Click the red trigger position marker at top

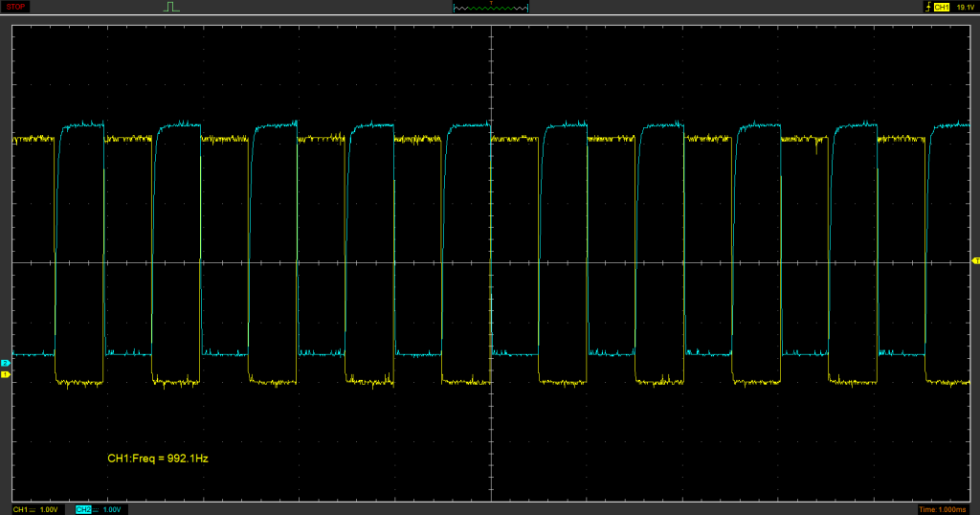[x=490, y=3]
